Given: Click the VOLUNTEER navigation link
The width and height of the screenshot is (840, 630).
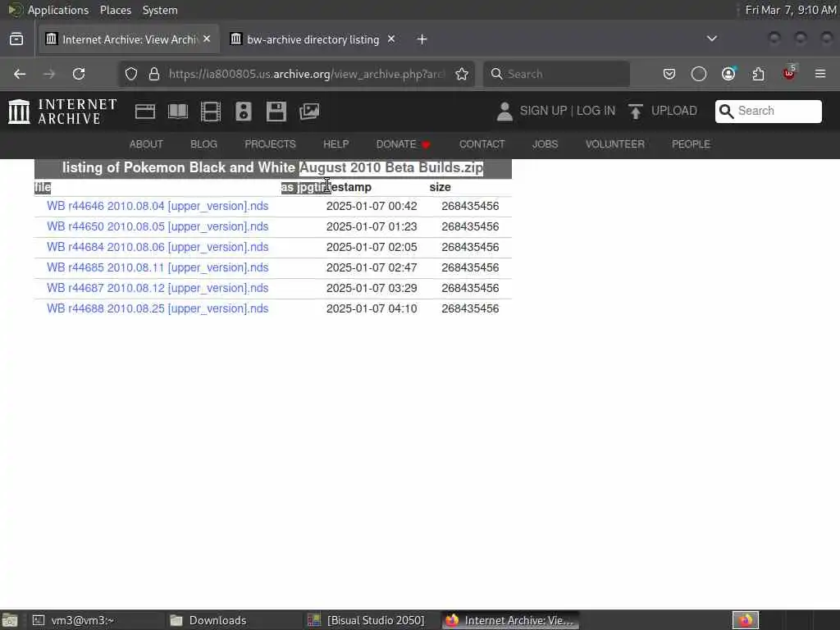Looking at the screenshot, I should [x=615, y=144].
